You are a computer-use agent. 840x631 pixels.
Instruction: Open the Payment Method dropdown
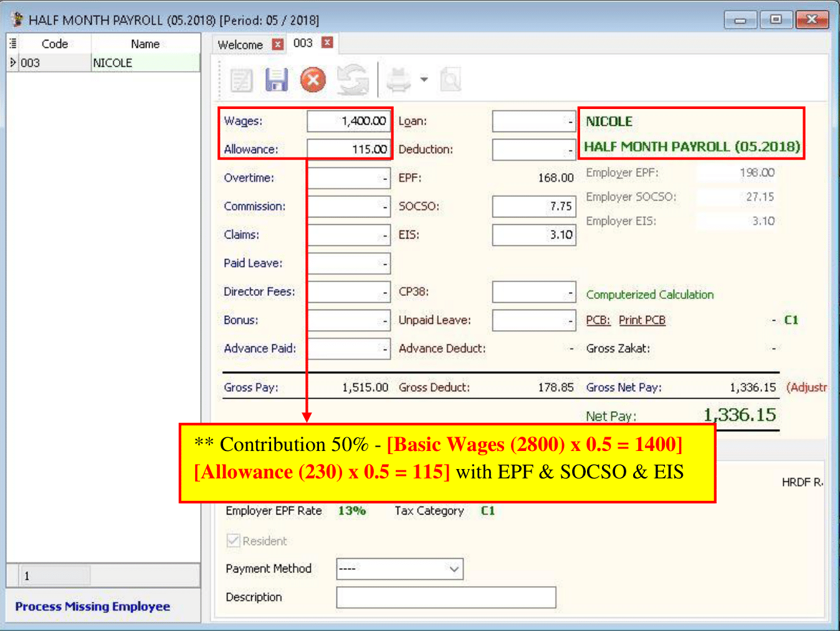point(454,569)
